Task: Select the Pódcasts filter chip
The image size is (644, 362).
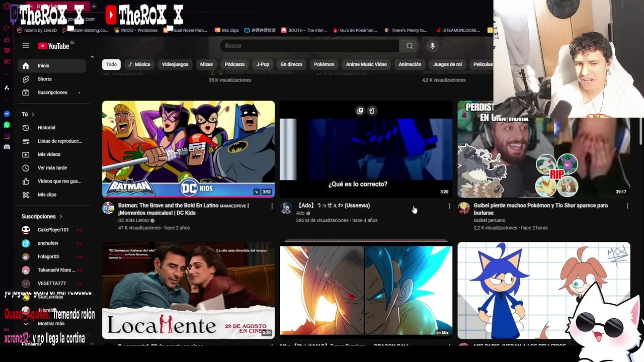Action: 234,64
